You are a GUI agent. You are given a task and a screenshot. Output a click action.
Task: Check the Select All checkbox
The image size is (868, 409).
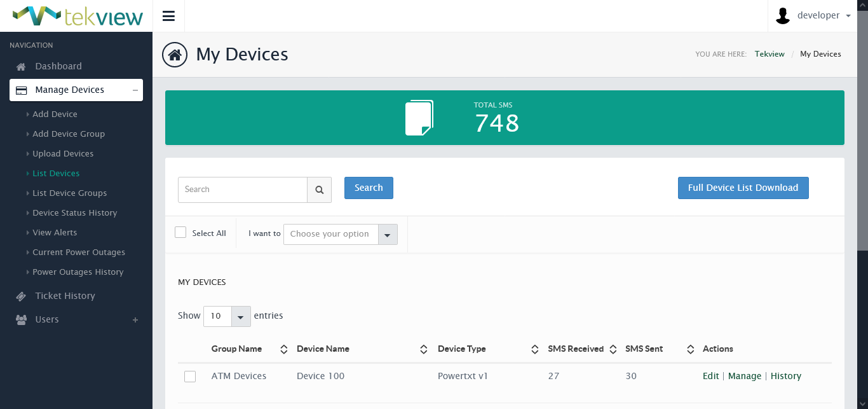[x=180, y=233]
